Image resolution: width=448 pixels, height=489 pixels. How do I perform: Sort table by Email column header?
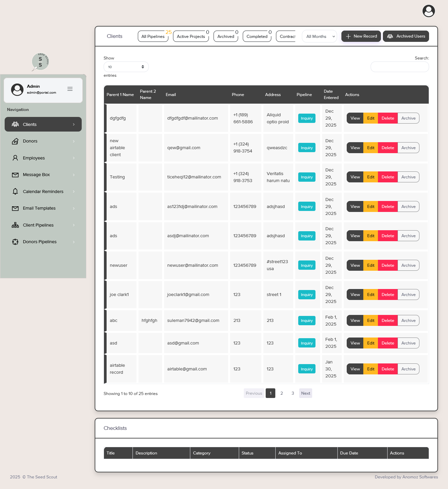(x=171, y=95)
